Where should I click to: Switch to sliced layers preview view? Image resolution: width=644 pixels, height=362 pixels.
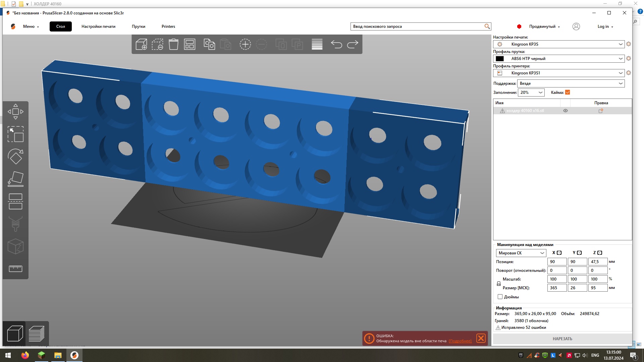37,333
